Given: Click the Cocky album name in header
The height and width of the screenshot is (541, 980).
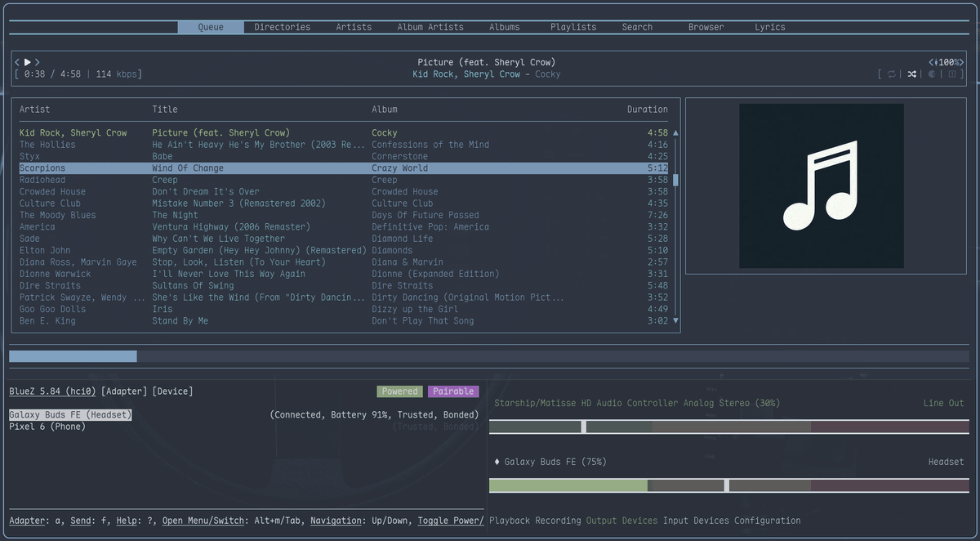Looking at the screenshot, I should coord(548,74).
